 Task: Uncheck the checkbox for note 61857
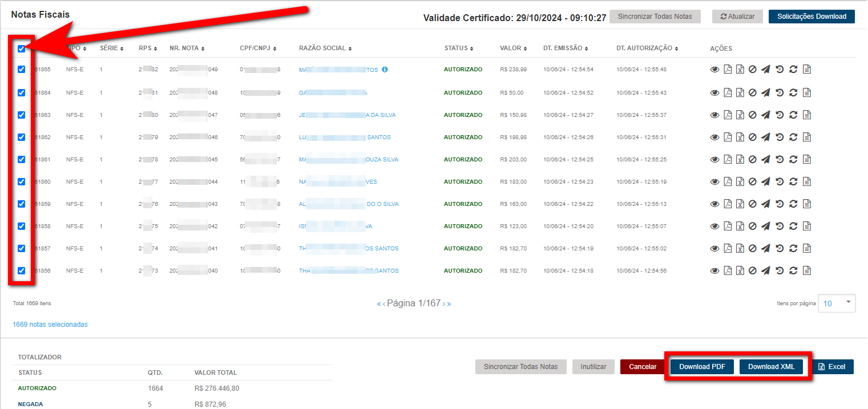[21, 248]
